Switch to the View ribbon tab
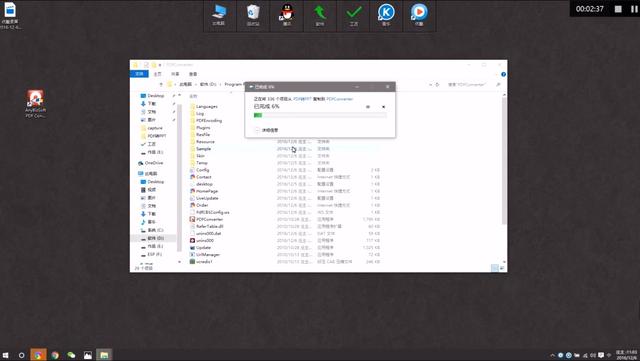This screenshot has height=361, width=640. click(x=193, y=74)
